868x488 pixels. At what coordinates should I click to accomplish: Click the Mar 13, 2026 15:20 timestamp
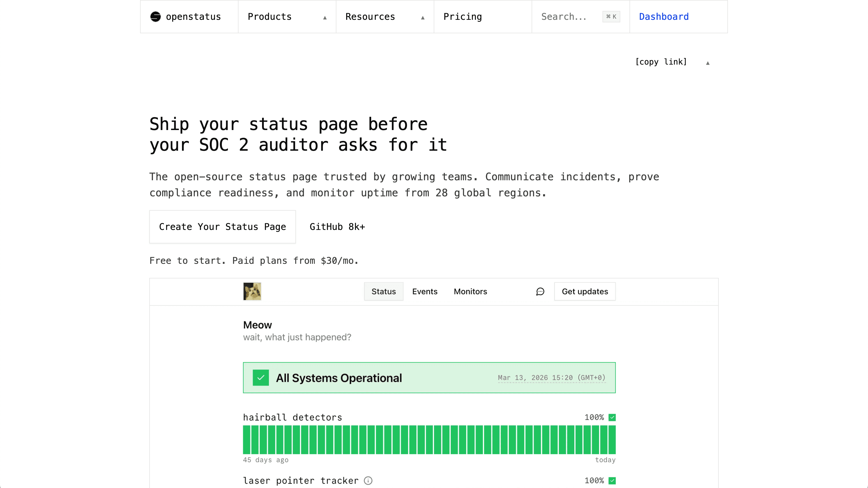coord(552,377)
